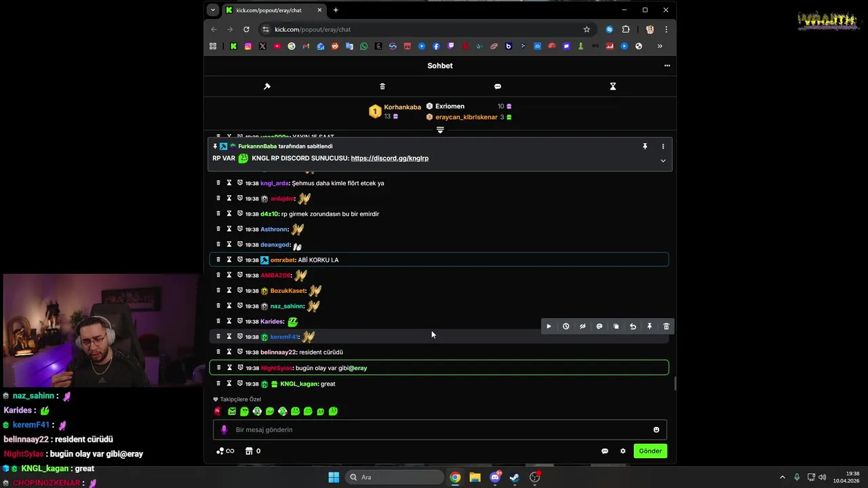The height and width of the screenshot is (488, 868).
Task: Click the channel points infinity icon
Action: tap(225, 451)
